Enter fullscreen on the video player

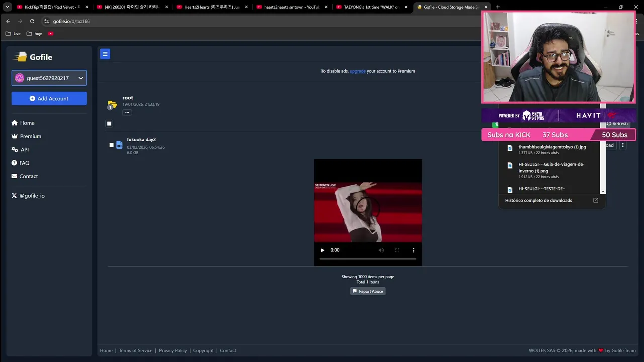tap(397, 250)
